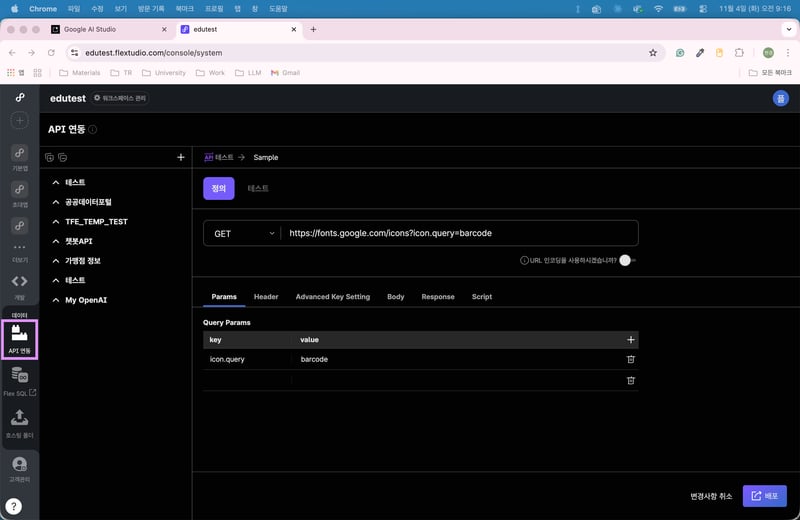Collapse the My OpenAI folder
Image resolution: width=800 pixels, height=520 pixels.
56,300
